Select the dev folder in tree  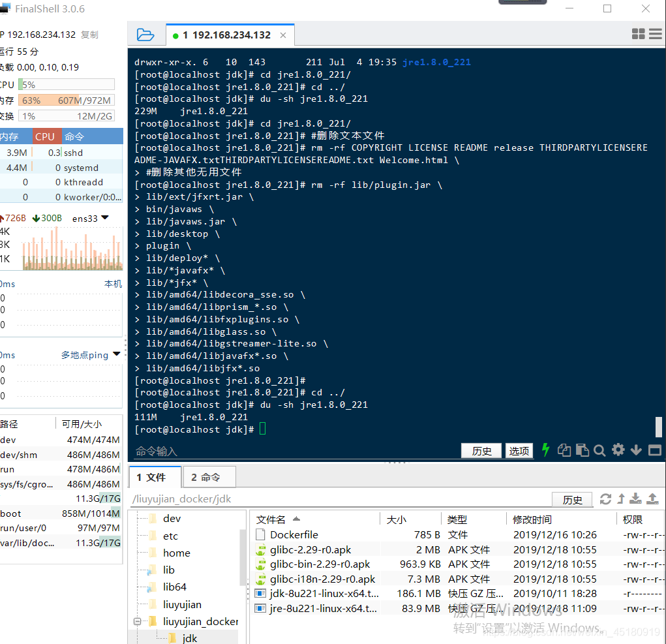[x=172, y=518]
